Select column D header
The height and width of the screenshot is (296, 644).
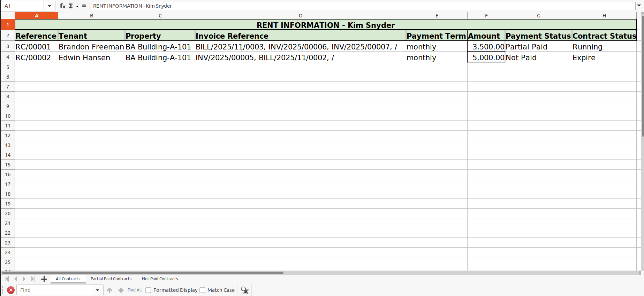tap(301, 16)
